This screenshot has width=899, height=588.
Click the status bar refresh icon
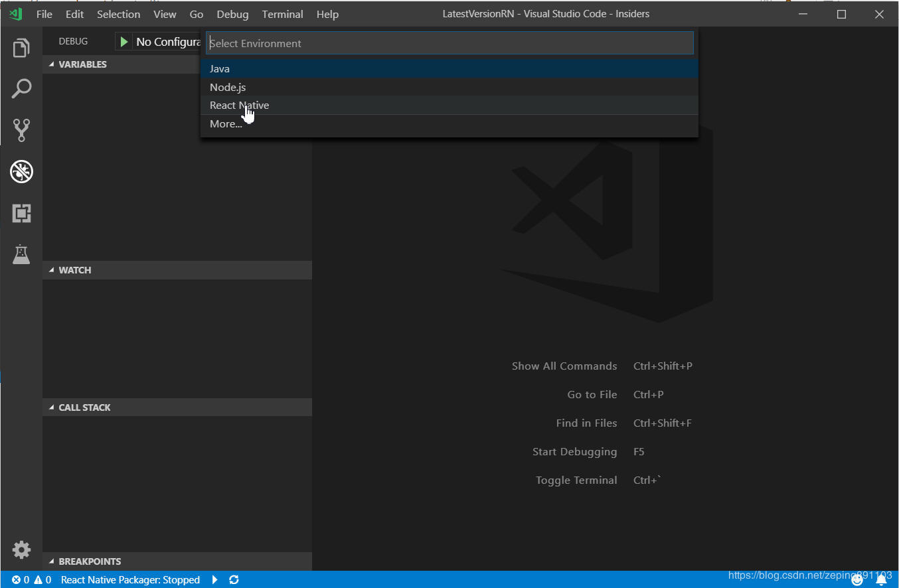click(234, 580)
